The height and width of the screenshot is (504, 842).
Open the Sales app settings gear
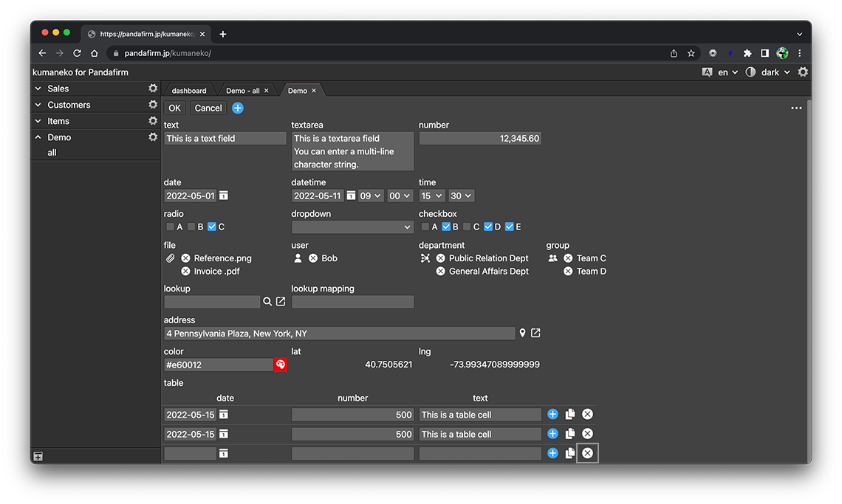click(x=153, y=89)
